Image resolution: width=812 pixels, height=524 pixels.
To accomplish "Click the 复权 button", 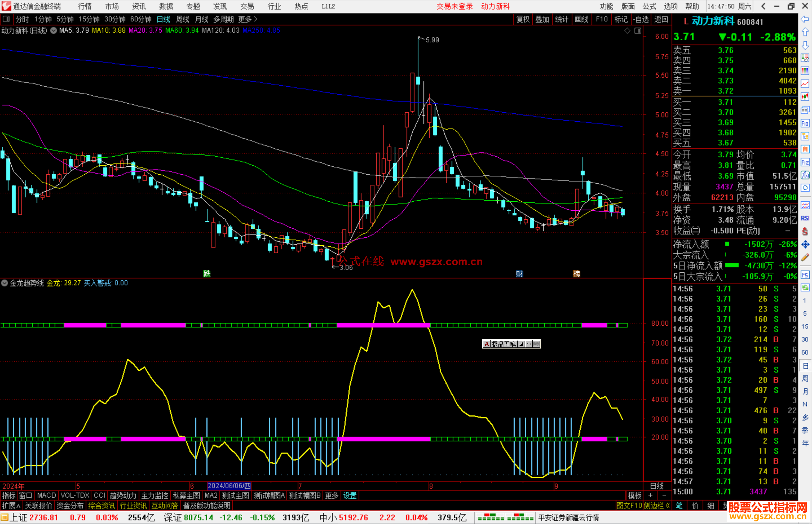I will [523, 19].
